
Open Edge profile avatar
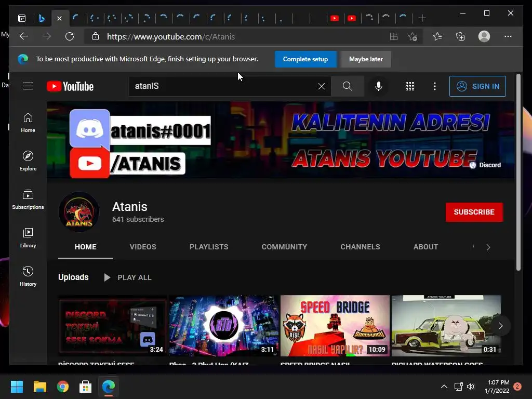484,36
